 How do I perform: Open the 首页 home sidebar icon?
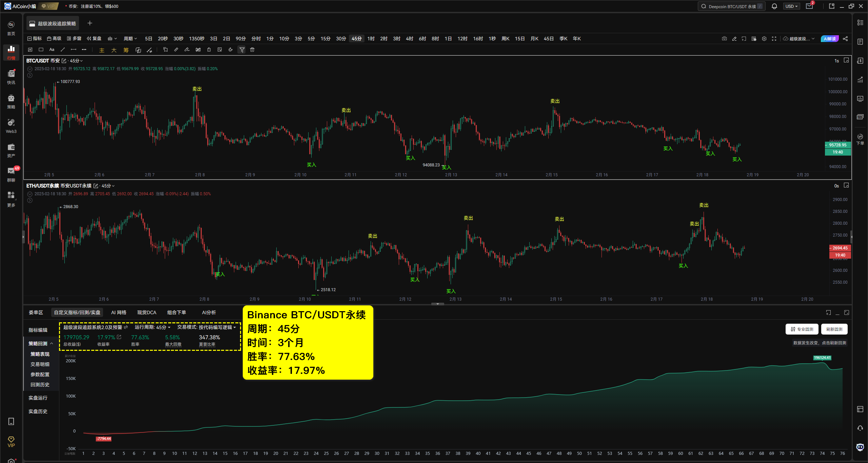pos(11,28)
